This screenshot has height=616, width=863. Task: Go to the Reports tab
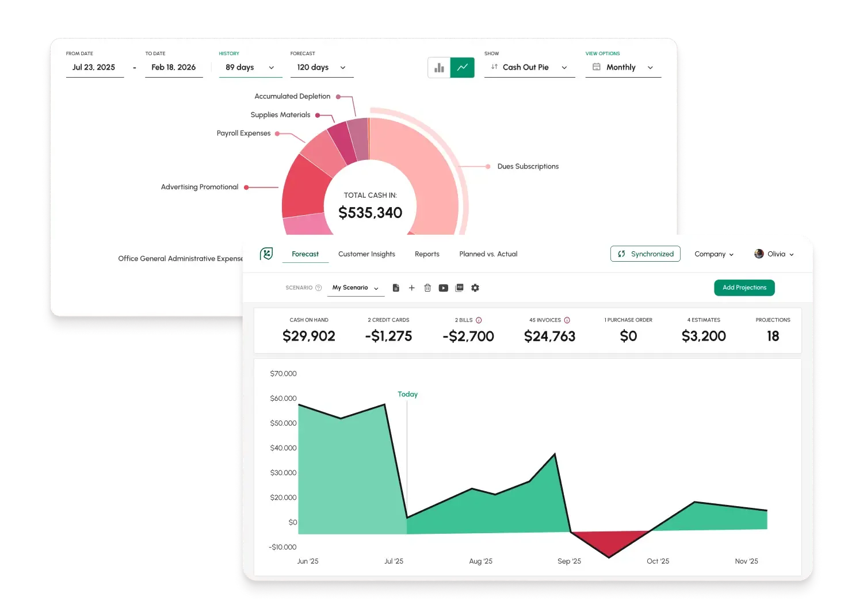click(427, 254)
